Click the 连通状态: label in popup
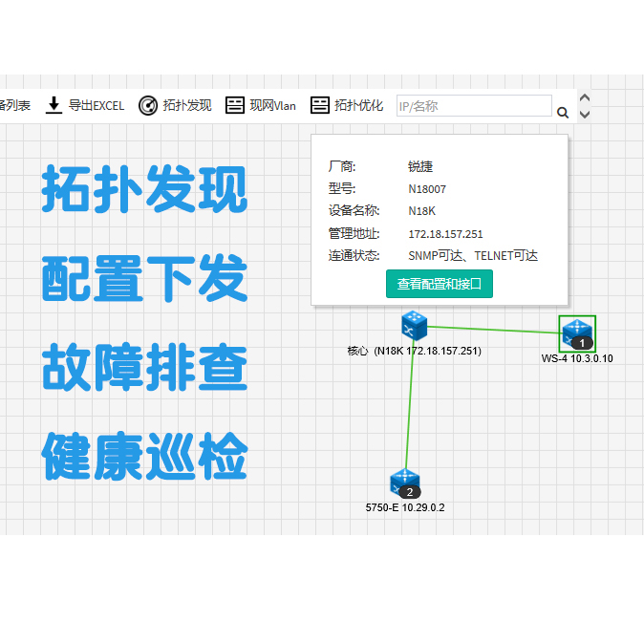This screenshot has width=644, height=644. click(x=354, y=256)
